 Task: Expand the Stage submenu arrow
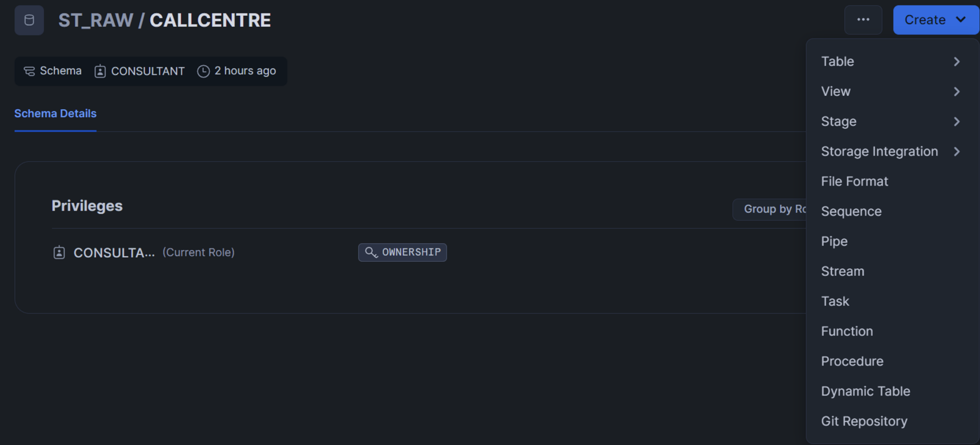coord(957,122)
